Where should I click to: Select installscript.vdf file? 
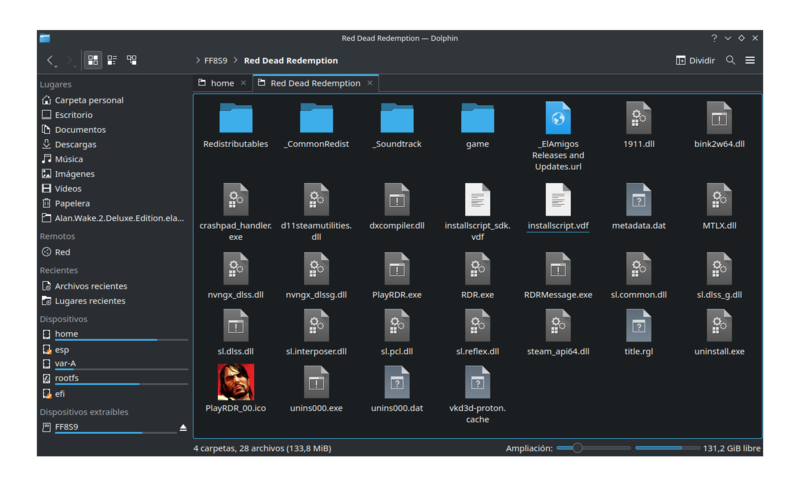pyautogui.click(x=558, y=207)
